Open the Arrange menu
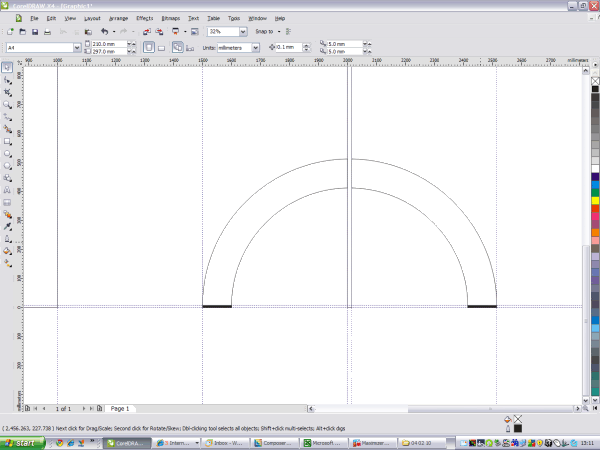Image resolution: width=600 pixels, height=450 pixels. coord(118,18)
